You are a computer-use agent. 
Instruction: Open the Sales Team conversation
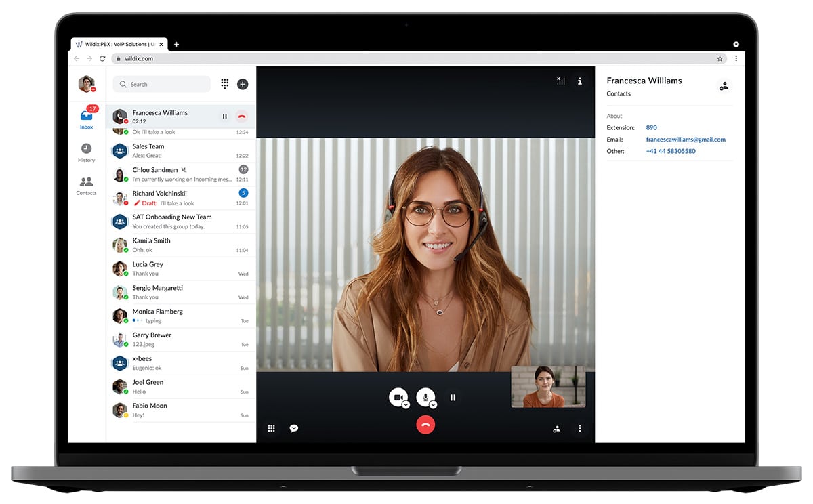click(181, 150)
